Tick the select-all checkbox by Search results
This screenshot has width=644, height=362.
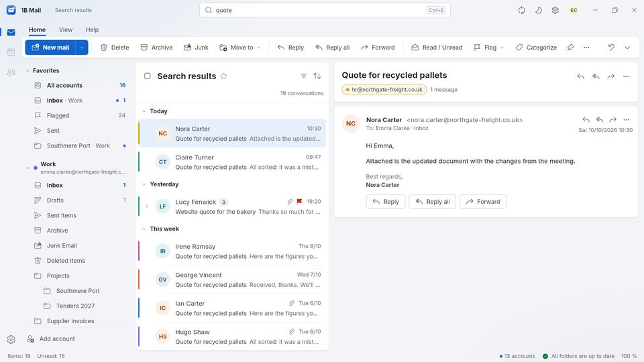(x=148, y=76)
